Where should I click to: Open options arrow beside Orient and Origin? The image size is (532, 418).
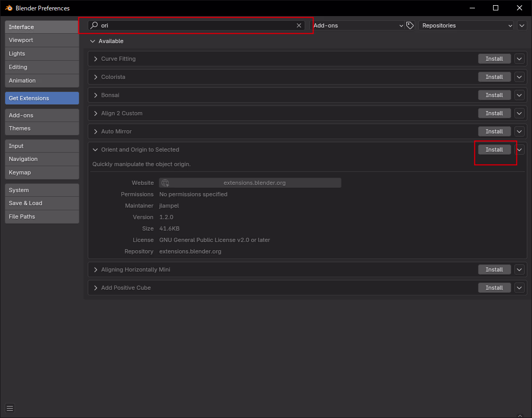click(520, 150)
